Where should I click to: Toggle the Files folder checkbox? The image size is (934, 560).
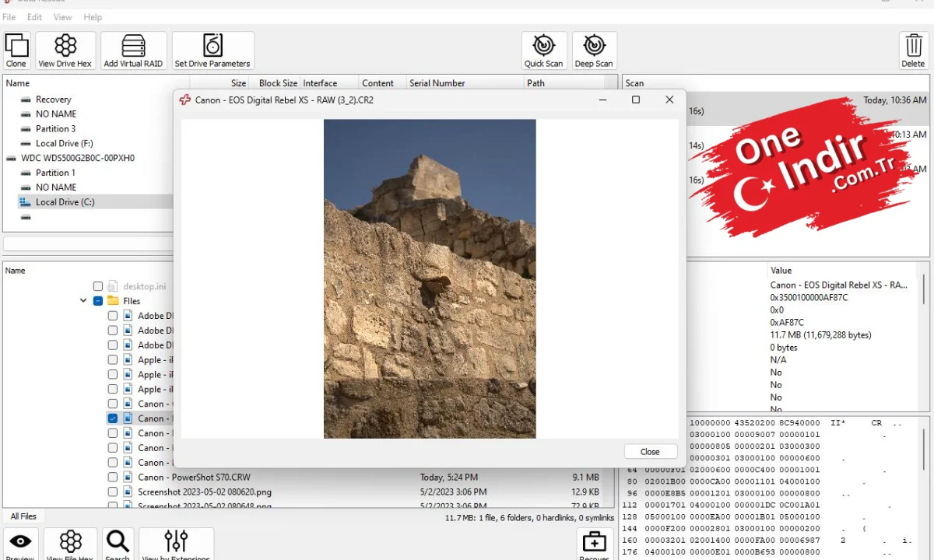pyautogui.click(x=98, y=301)
